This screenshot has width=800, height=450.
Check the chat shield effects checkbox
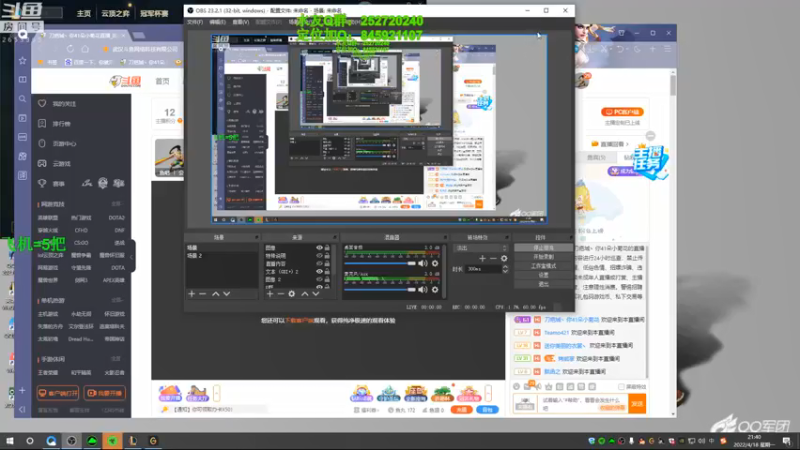pos(621,387)
